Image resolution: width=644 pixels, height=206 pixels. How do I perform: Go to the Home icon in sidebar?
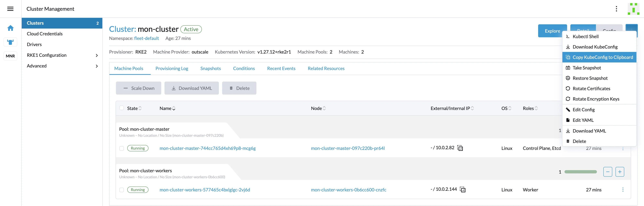10,28
